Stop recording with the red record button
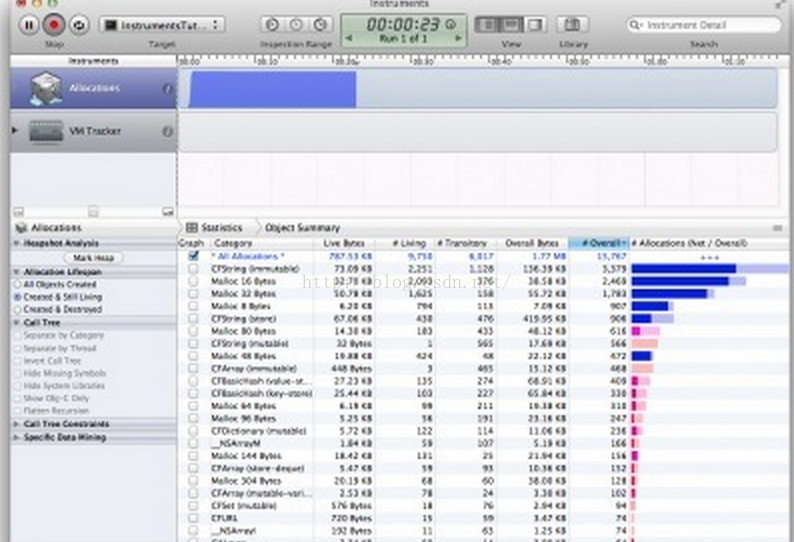The image size is (794, 542). click(x=54, y=25)
